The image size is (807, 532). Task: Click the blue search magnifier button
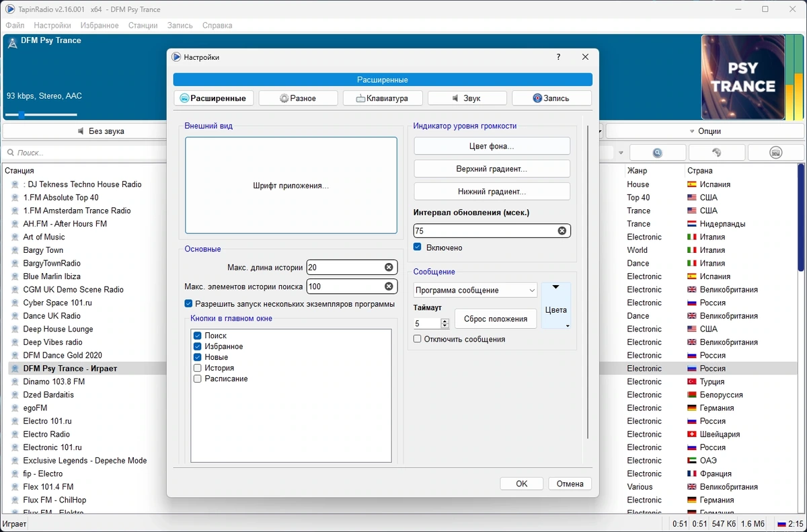coord(658,153)
